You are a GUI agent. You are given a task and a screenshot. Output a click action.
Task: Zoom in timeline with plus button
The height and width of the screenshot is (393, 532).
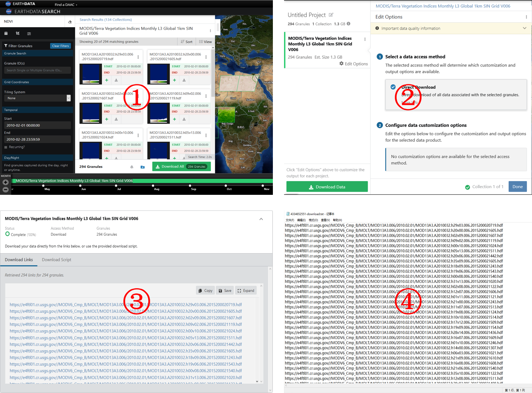point(6,182)
